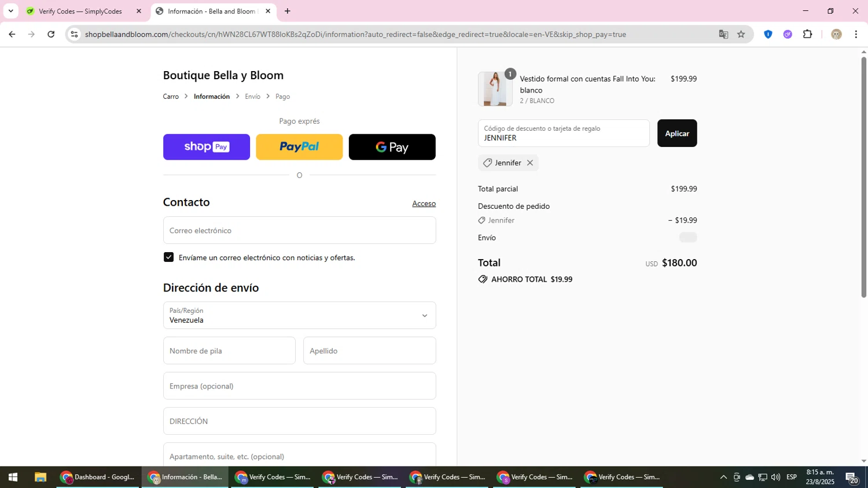
Task: Close the Verify Codes SimplyCodes tab
Action: pyautogui.click(x=138, y=11)
